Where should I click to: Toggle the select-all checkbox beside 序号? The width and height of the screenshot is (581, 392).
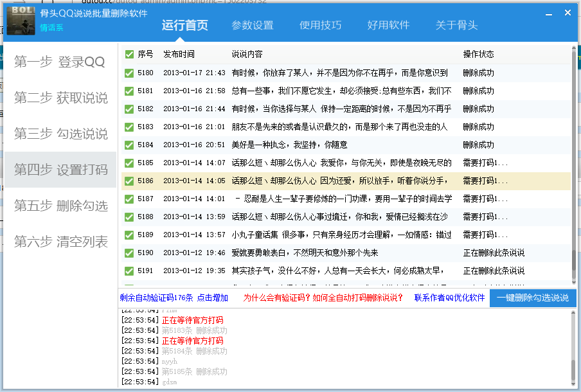129,55
